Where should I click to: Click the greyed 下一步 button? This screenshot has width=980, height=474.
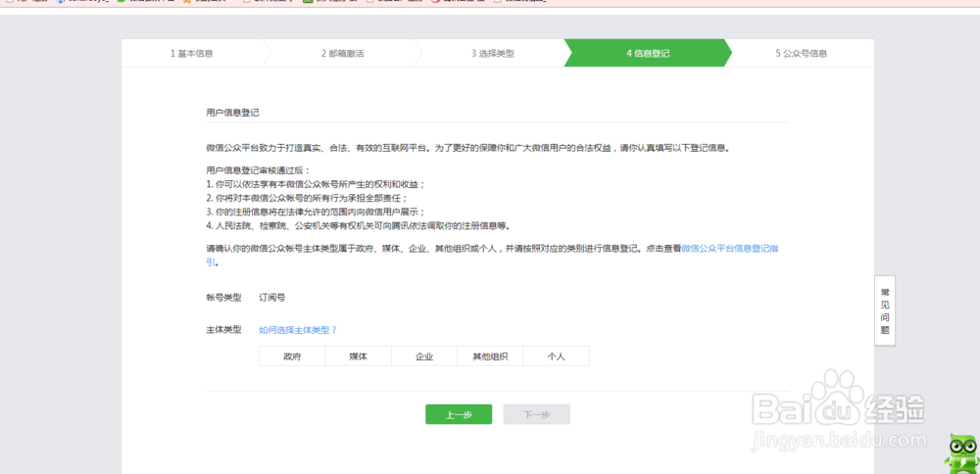537,414
